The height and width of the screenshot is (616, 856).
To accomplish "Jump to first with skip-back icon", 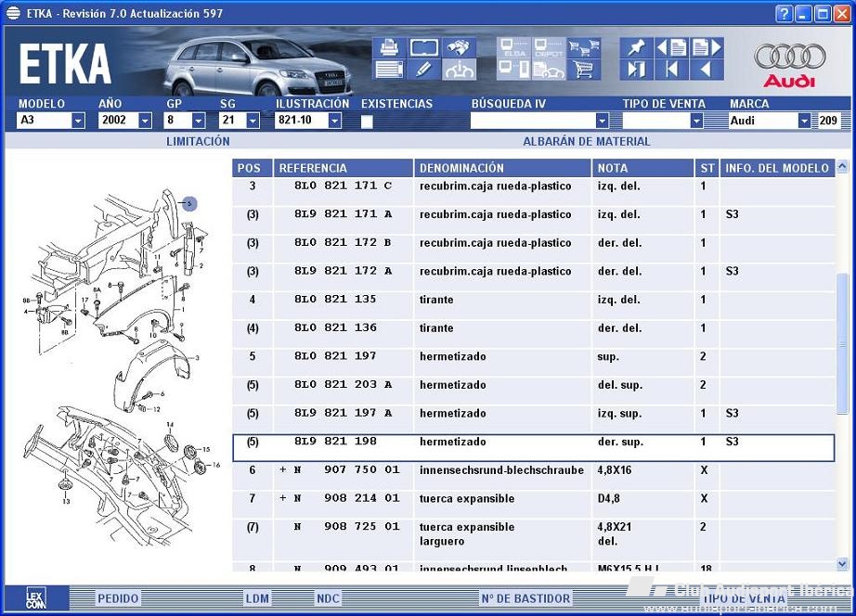I will pos(671,70).
